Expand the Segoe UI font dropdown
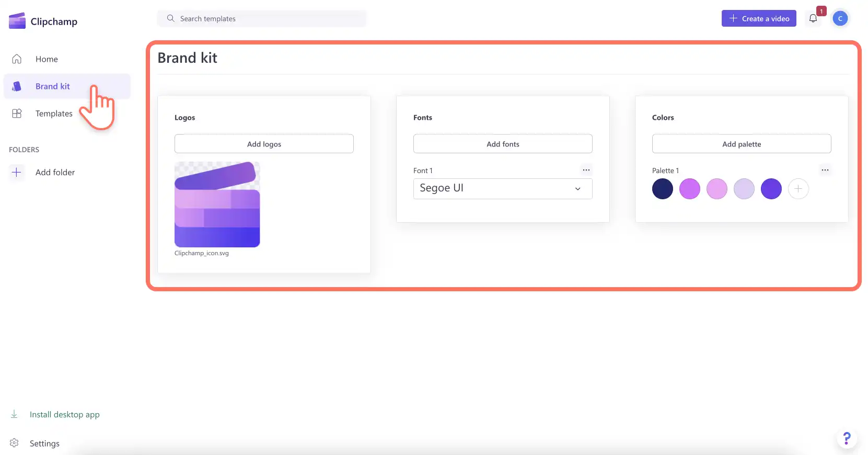The image size is (868, 455). point(503,189)
